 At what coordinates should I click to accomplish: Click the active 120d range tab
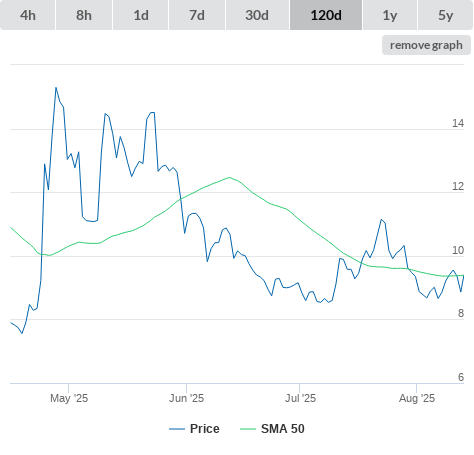(x=326, y=15)
